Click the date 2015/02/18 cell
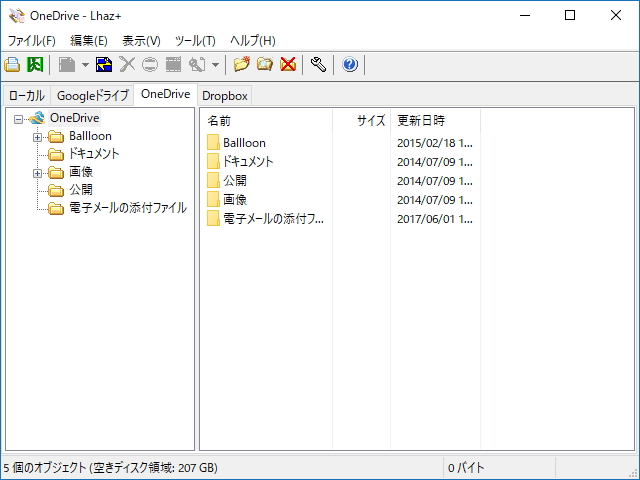 point(435,143)
